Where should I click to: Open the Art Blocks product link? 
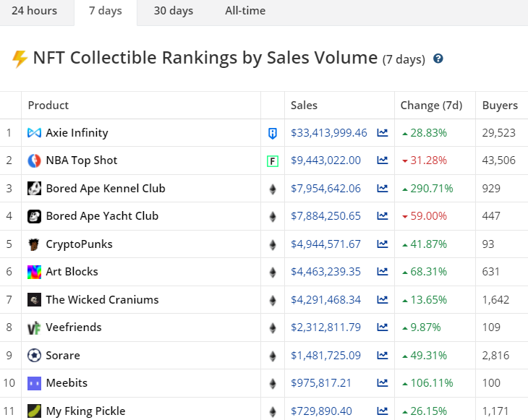click(x=72, y=272)
